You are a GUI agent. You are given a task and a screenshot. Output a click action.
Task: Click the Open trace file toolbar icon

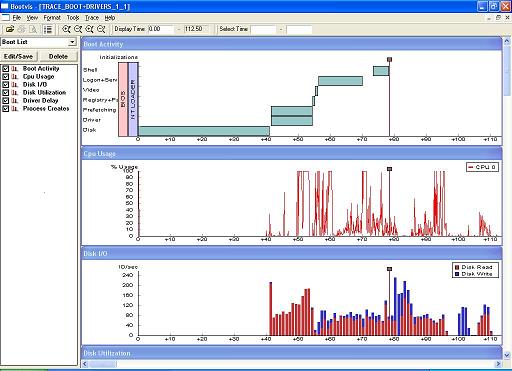10,29
